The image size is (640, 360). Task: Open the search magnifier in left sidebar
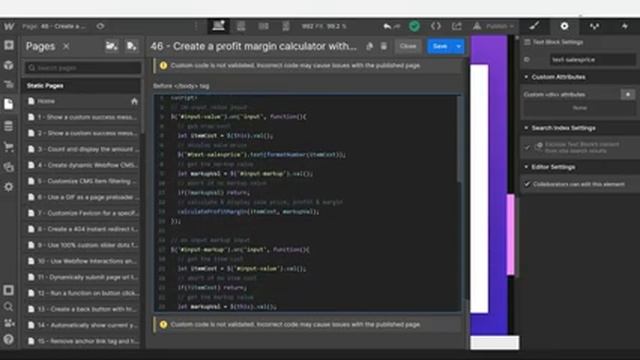[9, 307]
